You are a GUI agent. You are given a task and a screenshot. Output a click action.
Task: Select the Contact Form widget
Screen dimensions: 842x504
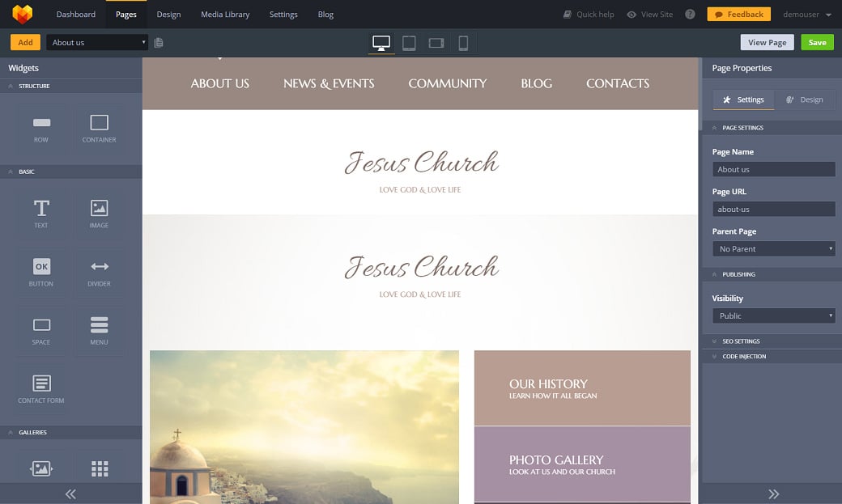coord(41,388)
